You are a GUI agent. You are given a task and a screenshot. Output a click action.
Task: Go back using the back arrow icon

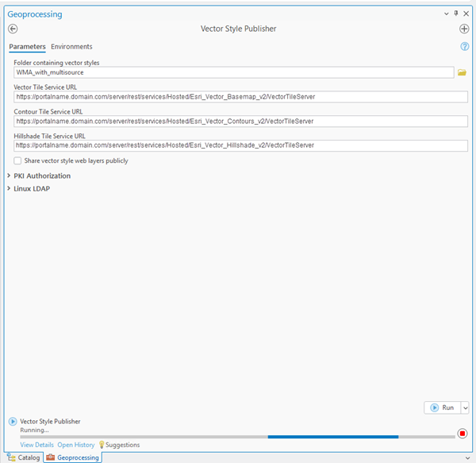(13, 29)
